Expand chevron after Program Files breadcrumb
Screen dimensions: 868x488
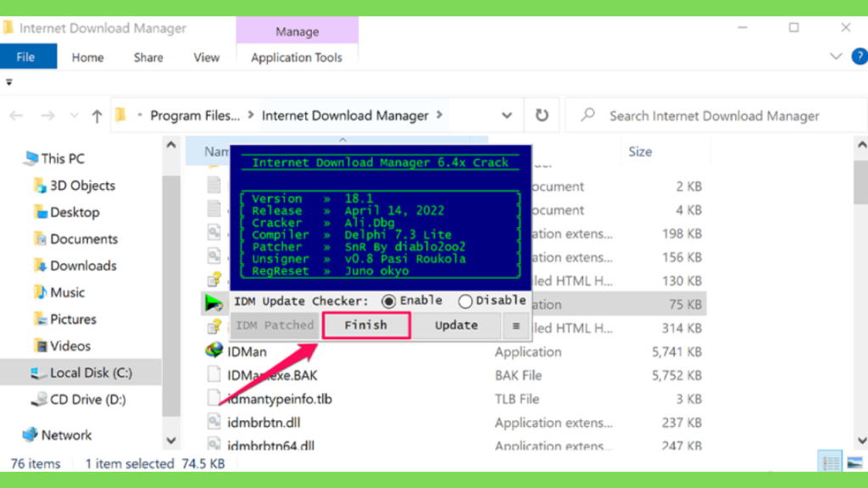pyautogui.click(x=251, y=115)
